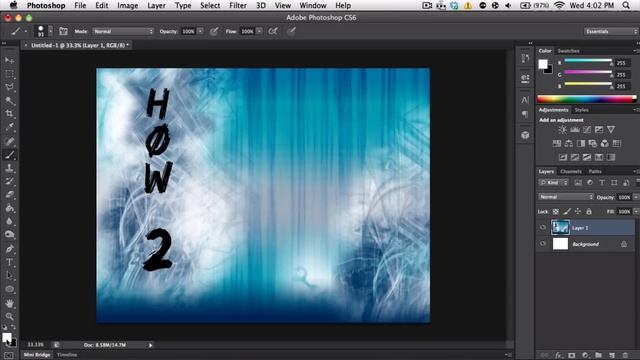This screenshot has height=360, width=640.
Task: Add a Vibrance adjustment triangle icon
Action: [611, 130]
